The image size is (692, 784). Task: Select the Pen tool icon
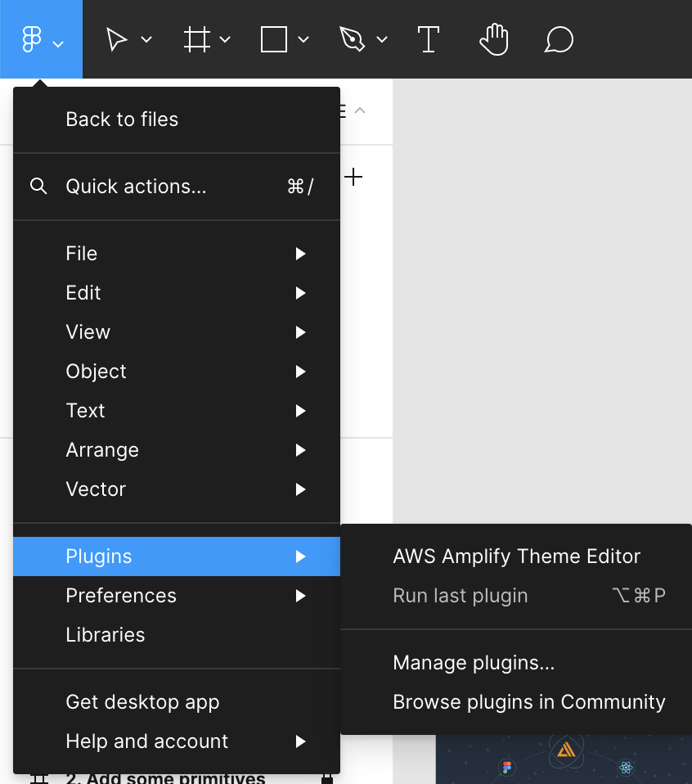click(x=352, y=39)
